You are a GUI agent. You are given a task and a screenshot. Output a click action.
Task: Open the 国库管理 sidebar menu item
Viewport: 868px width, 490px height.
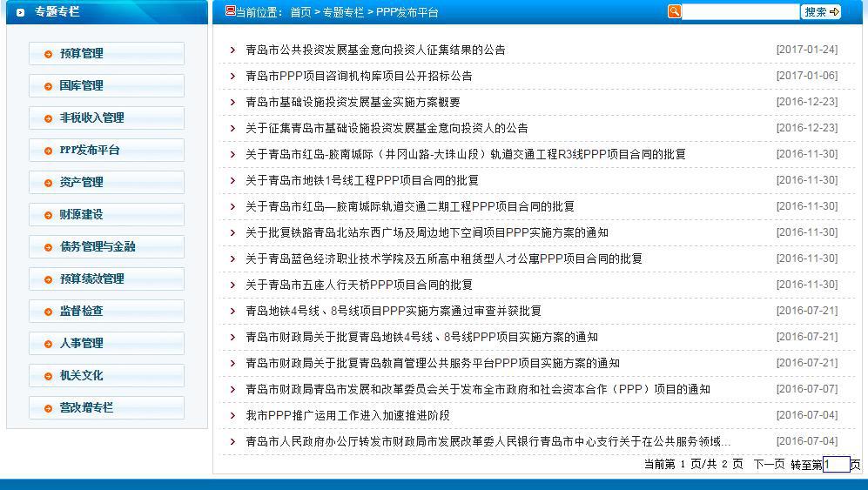pos(81,86)
